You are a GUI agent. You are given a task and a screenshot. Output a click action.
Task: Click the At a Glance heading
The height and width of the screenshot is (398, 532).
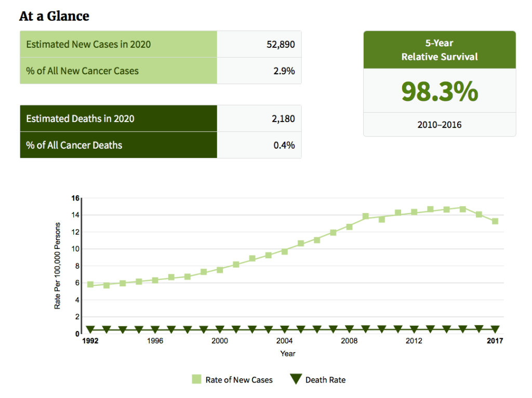[54, 16]
